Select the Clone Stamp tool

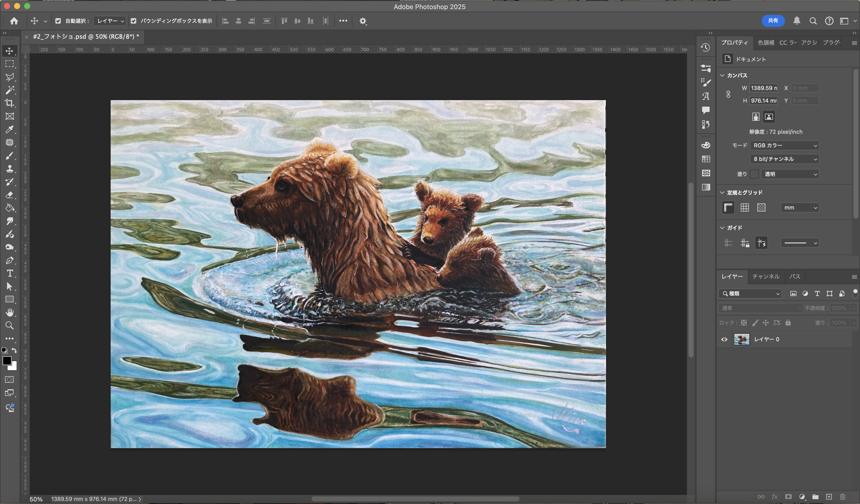click(x=10, y=169)
